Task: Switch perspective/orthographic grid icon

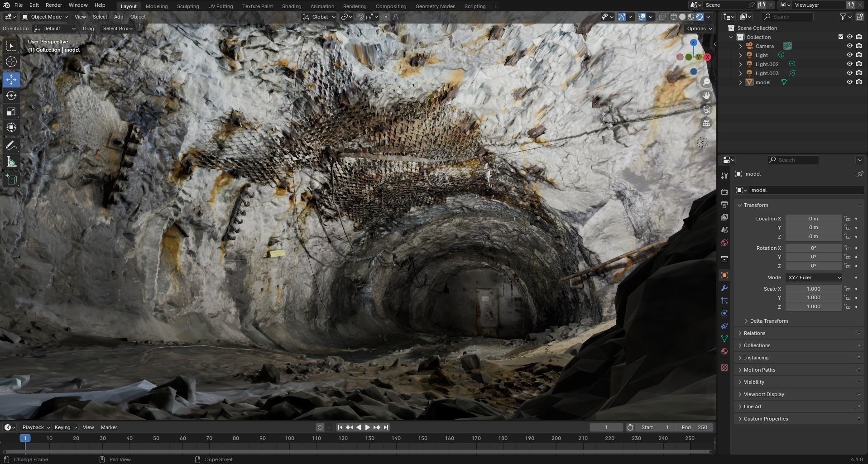Action: (x=706, y=123)
